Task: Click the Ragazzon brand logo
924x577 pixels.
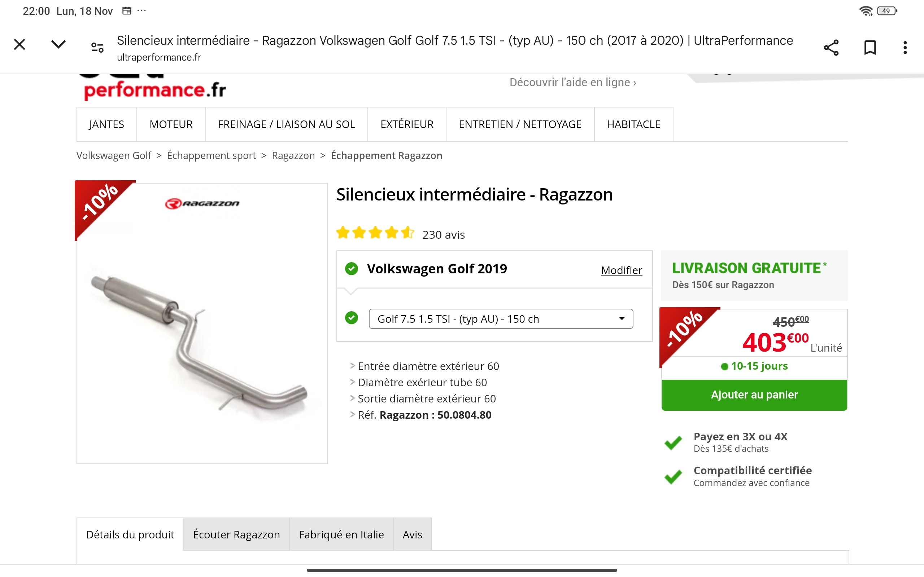Action: point(202,203)
